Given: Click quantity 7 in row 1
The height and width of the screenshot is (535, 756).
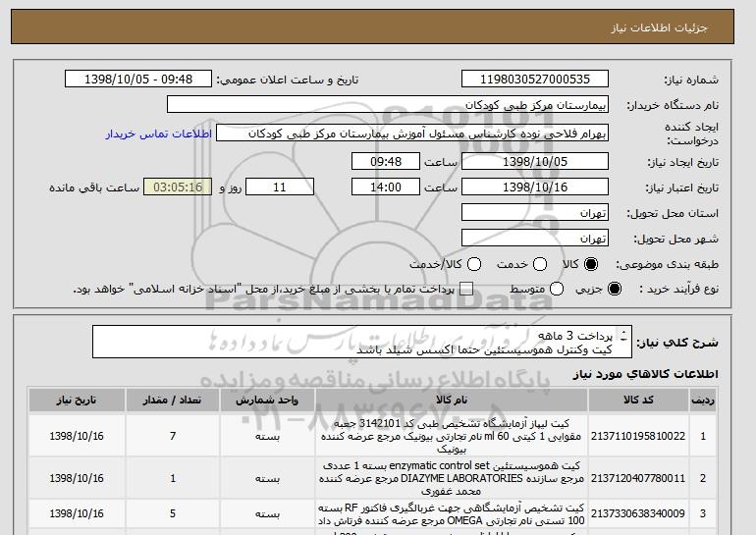Looking at the screenshot, I should [x=173, y=436].
